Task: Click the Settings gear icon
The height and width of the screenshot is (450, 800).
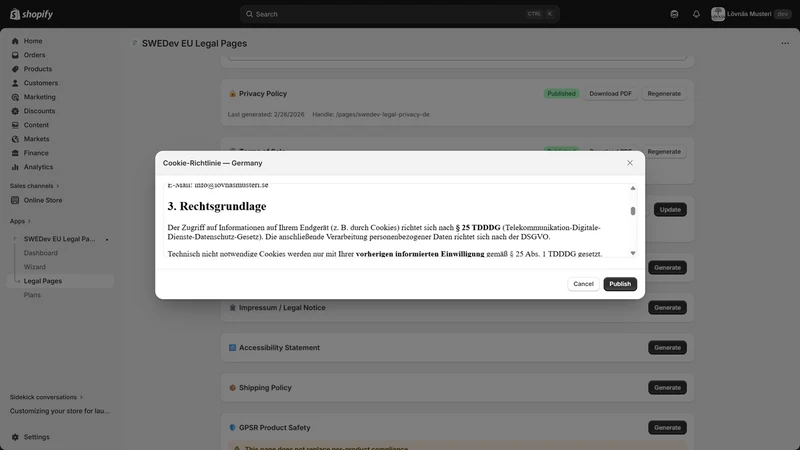Action: tap(15, 437)
